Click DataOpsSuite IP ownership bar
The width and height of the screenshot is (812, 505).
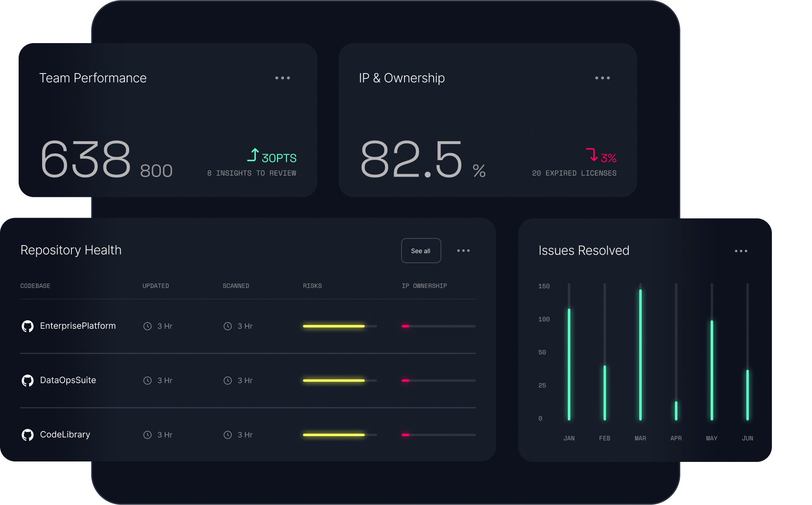point(439,381)
